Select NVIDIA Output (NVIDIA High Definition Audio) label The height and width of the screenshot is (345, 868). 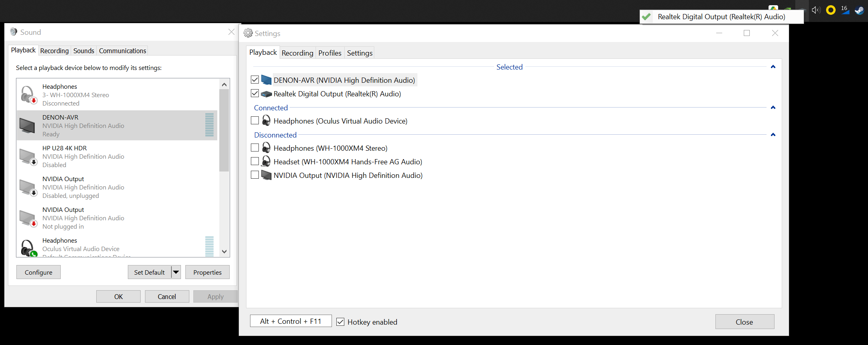348,175
